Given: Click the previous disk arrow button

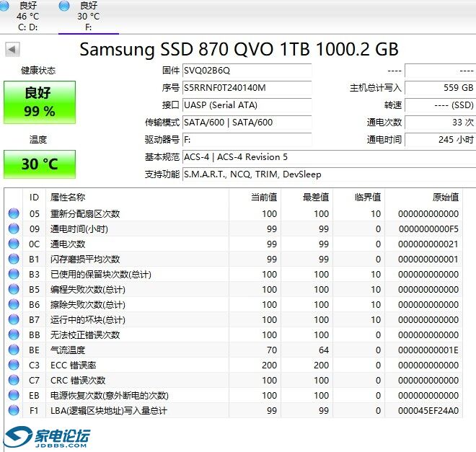Looking at the screenshot, I should click(x=12, y=49).
